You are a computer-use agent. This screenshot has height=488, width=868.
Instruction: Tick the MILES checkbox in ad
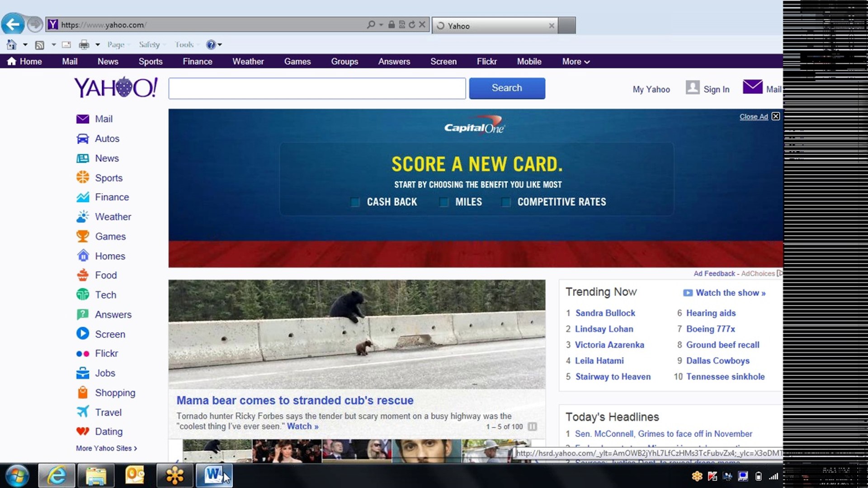[444, 202]
